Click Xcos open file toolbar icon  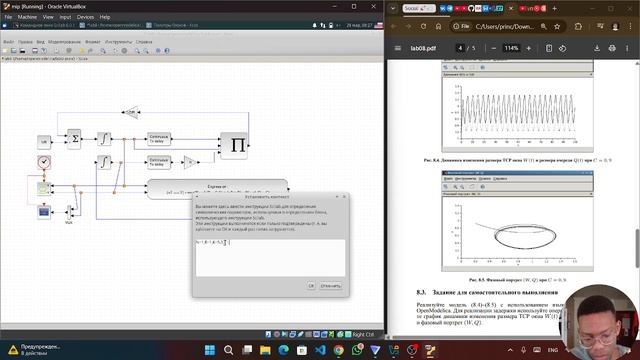click(x=13, y=51)
